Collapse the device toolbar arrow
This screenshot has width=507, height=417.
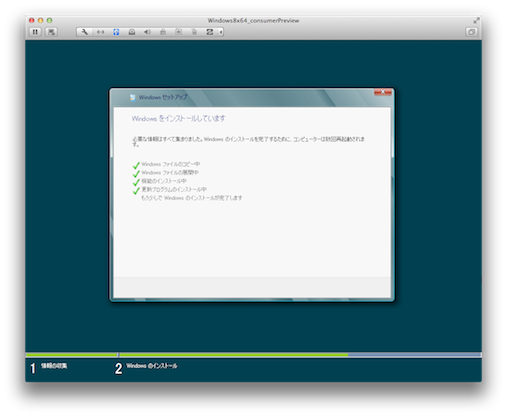coord(221,32)
